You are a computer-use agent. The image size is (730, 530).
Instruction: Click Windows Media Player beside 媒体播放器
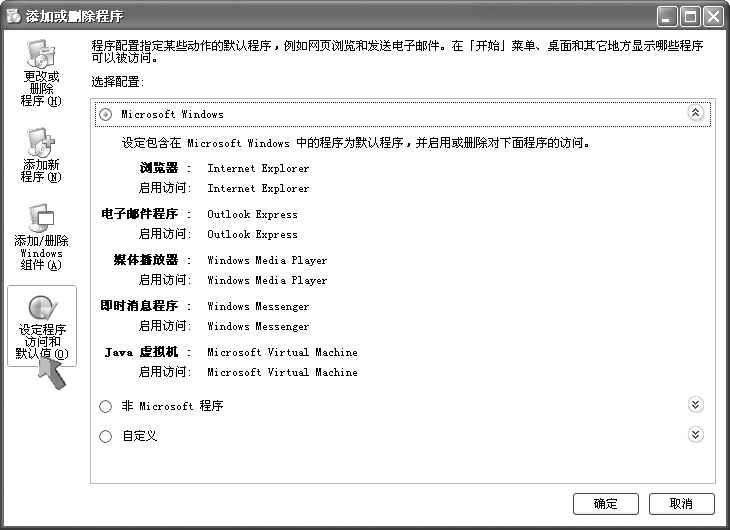(x=267, y=260)
